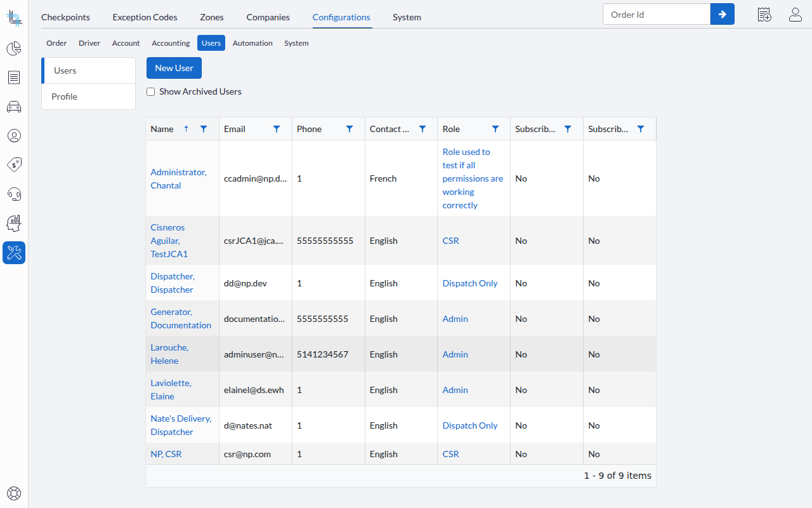Open Name column filter icon
The image size is (812, 508).
pyautogui.click(x=204, y=129)
